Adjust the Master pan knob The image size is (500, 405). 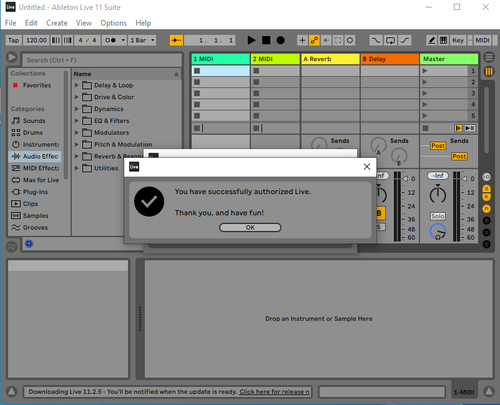tap(438, 194)
